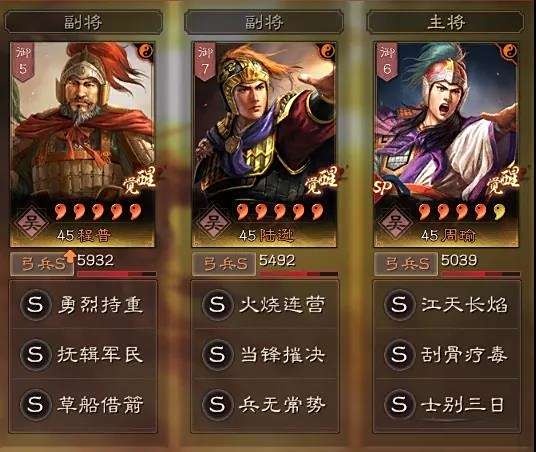
Task: Open the 草船借箭 skill entry
Action: (83, 405)
